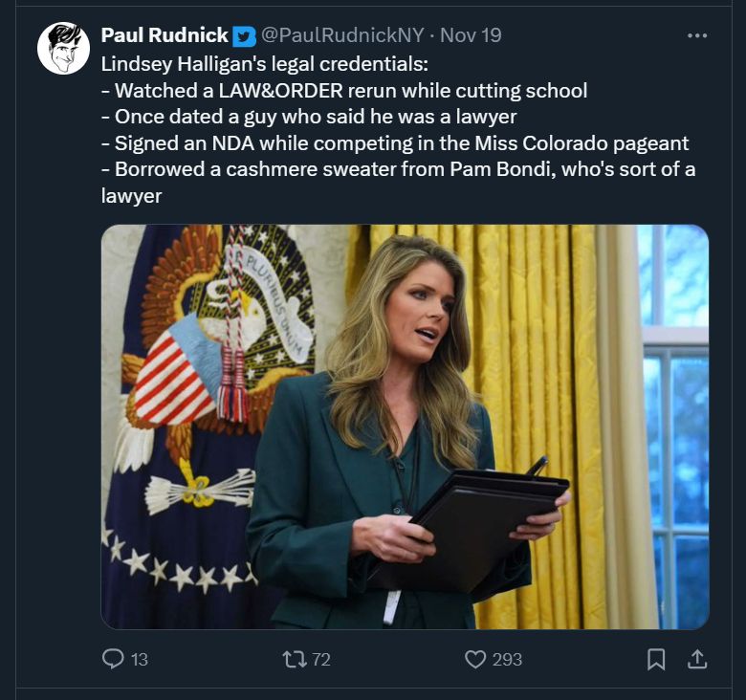746x700 pixels.
Task: Open the reply speech-bubble icon
Action: [113, 659]
